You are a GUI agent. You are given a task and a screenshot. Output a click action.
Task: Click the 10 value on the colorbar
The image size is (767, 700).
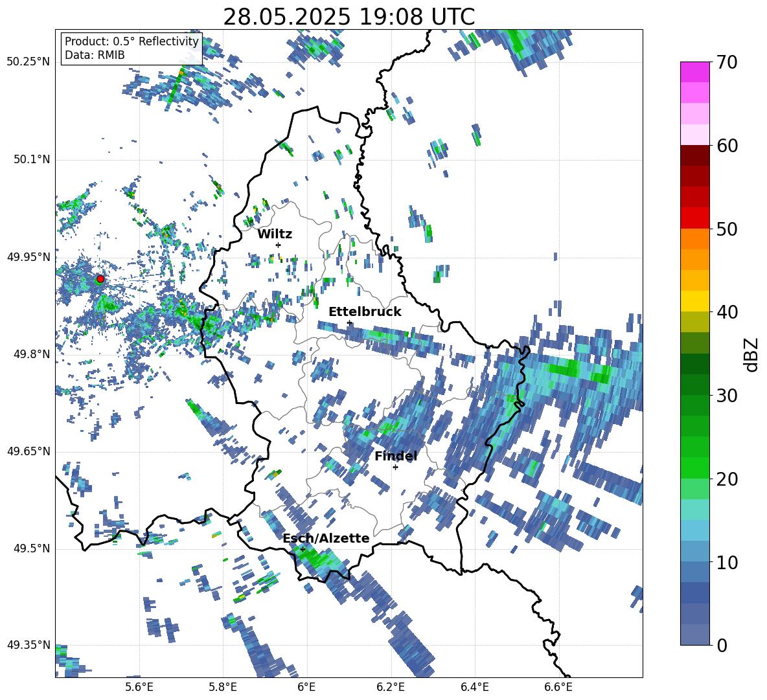tap(726, 562)
